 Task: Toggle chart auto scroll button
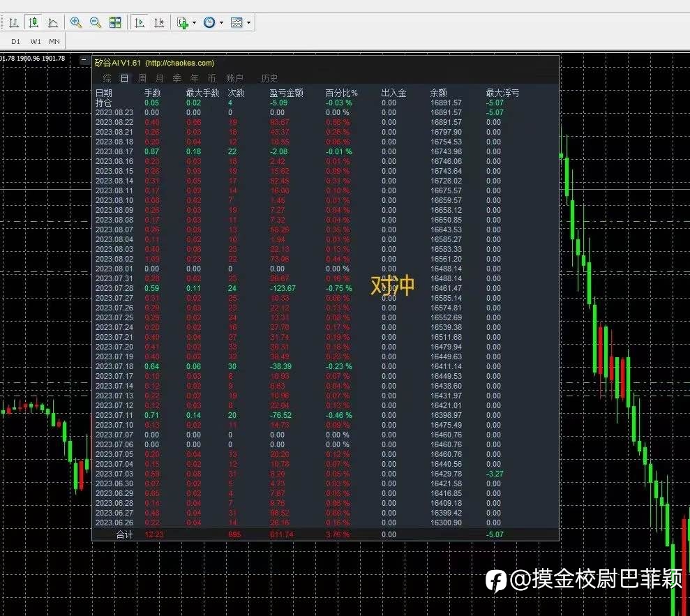[140, 22]
